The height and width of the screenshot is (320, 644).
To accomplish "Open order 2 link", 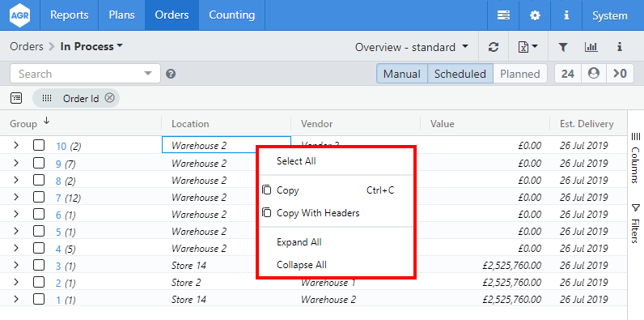I will (58, 283).
